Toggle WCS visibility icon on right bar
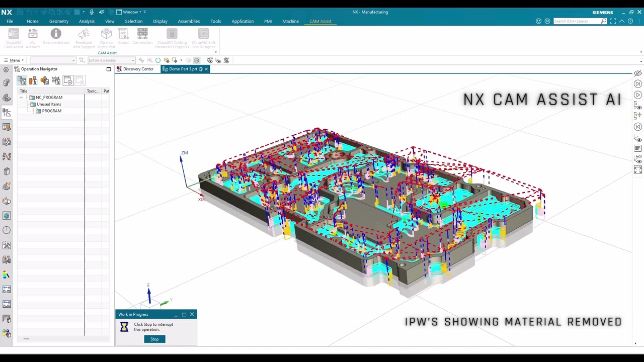The image size is (644, 362). [638, 138]
